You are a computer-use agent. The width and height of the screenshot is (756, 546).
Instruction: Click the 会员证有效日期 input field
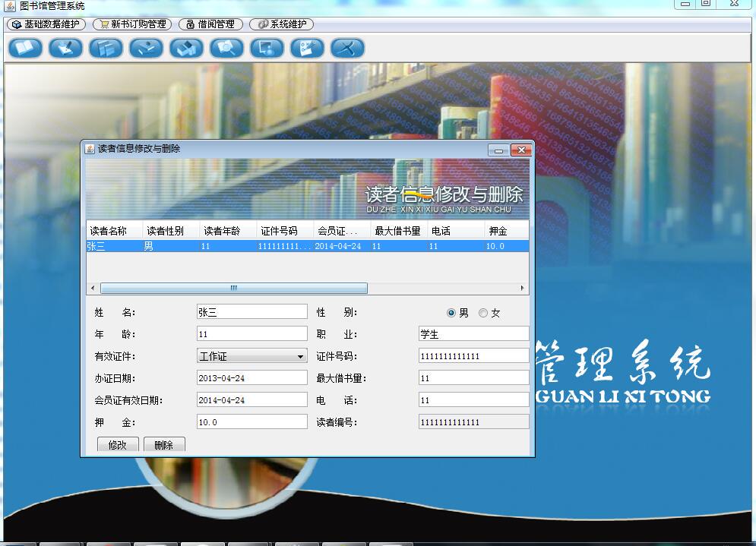coord(252,400)
